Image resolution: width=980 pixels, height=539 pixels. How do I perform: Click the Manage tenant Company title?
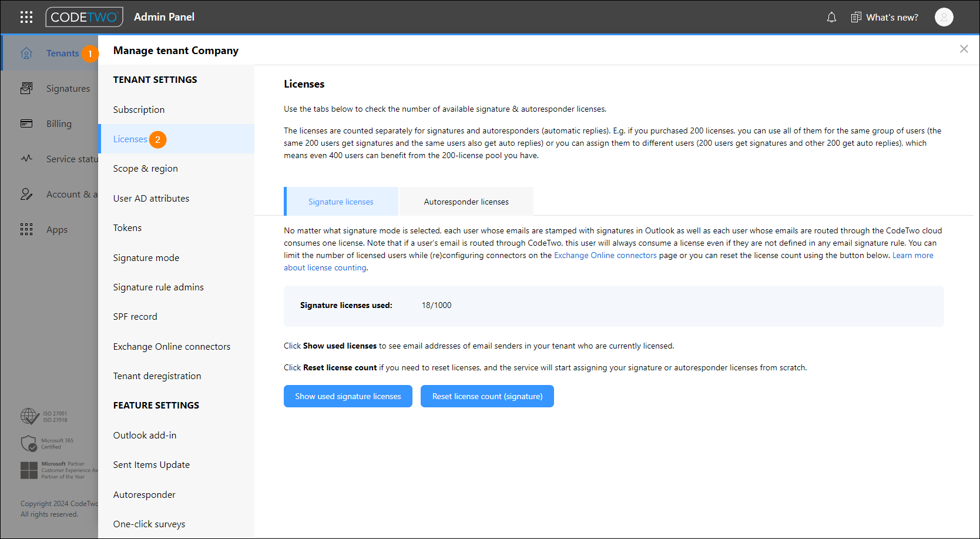tap(176, 51)
